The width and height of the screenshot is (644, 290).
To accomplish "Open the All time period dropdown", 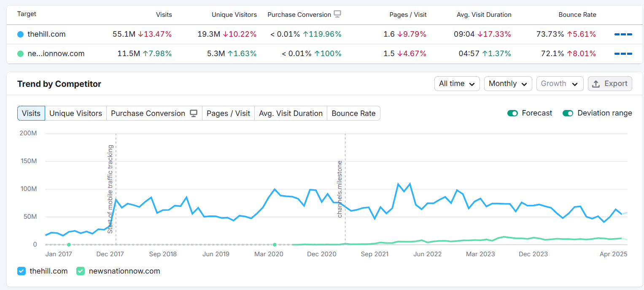I will tap(457, 84).
